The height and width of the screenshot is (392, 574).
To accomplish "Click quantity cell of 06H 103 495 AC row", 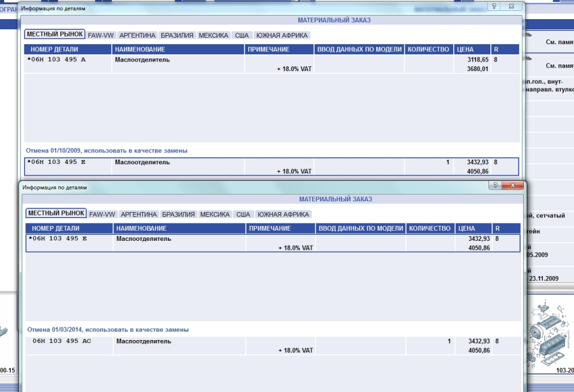I will (x=429, y=342).
